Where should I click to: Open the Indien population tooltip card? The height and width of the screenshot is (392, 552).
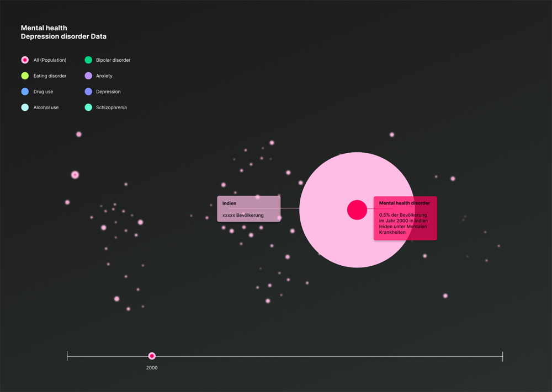[248, 209]
